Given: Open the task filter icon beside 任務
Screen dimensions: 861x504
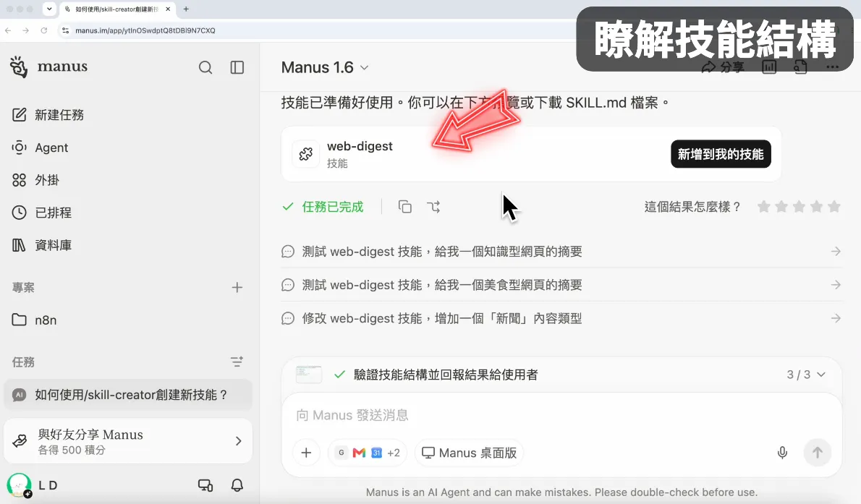Looking at the screenshot, I should (237, 362).
